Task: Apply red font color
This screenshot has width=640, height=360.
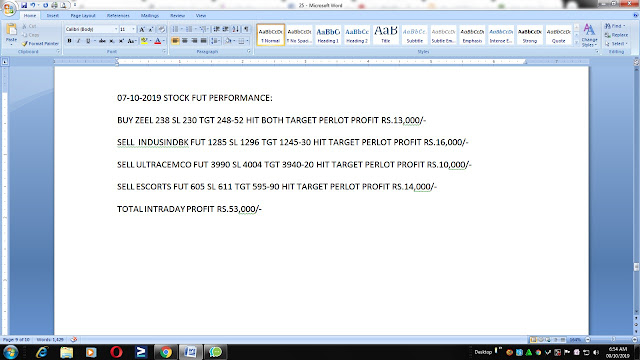Action: tap(158, 41)
